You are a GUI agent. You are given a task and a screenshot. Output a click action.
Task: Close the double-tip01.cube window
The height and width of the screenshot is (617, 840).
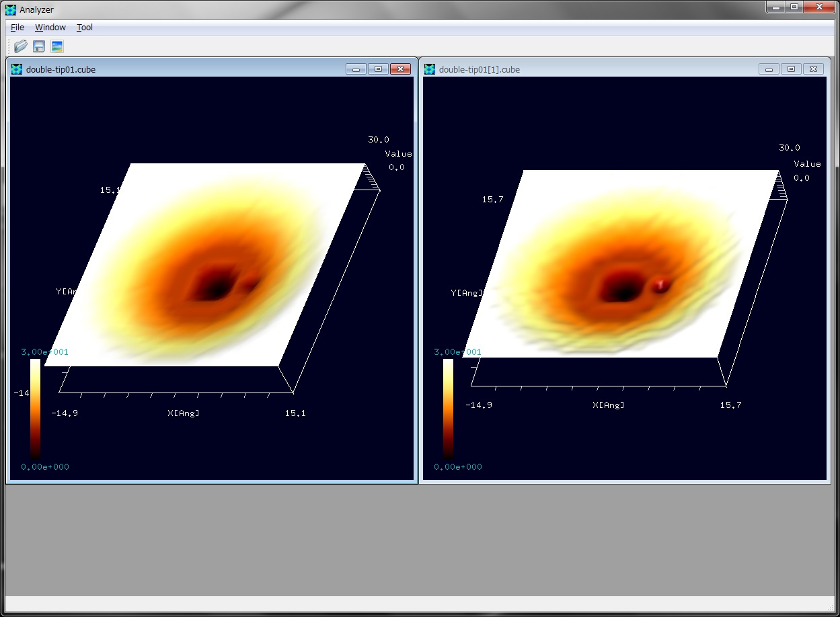pos(400,69)
